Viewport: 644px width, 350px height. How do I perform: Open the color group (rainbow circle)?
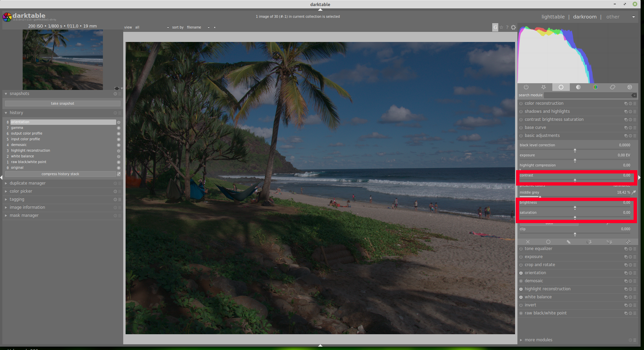pyautogui.click(x=595, y=87)
